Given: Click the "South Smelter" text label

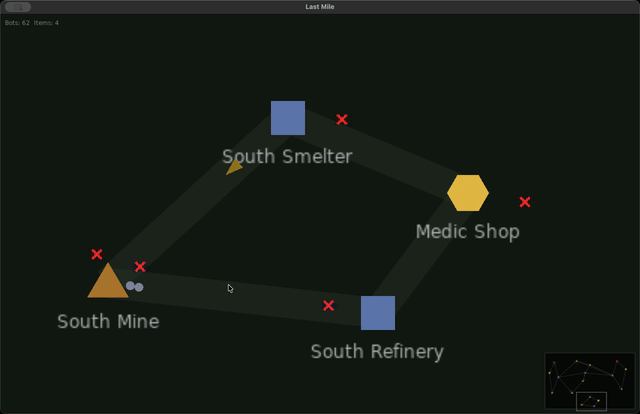Looking at the screenshot, I should (x=287, y=157).
